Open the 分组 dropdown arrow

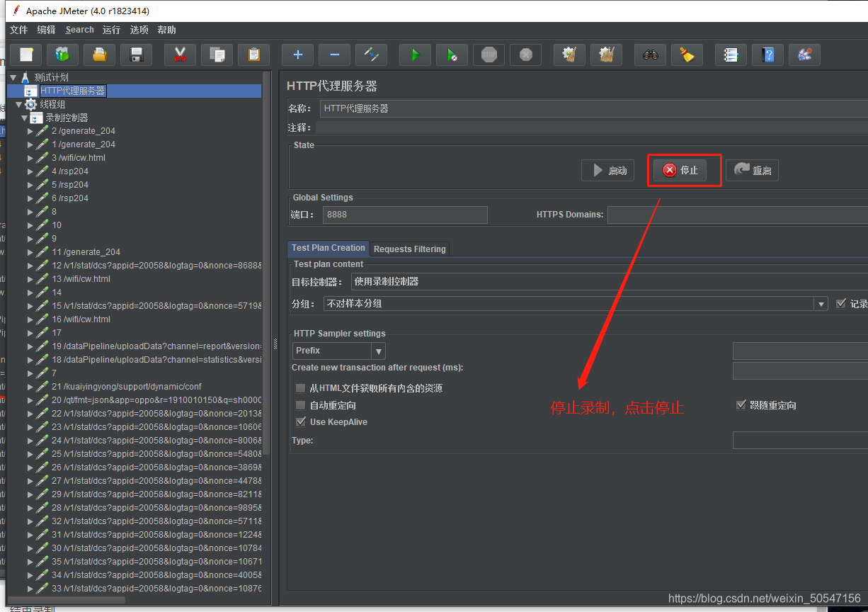[821, 303]
